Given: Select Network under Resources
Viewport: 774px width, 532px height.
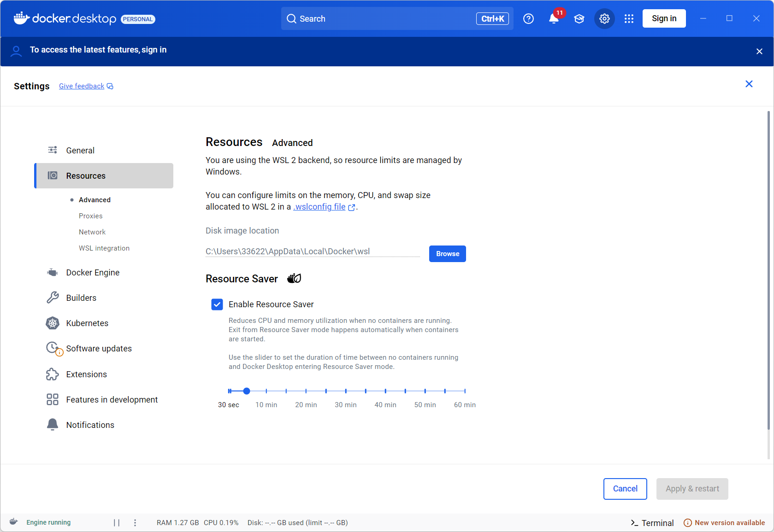Looking at the screenshot, I should pos(92,232).
